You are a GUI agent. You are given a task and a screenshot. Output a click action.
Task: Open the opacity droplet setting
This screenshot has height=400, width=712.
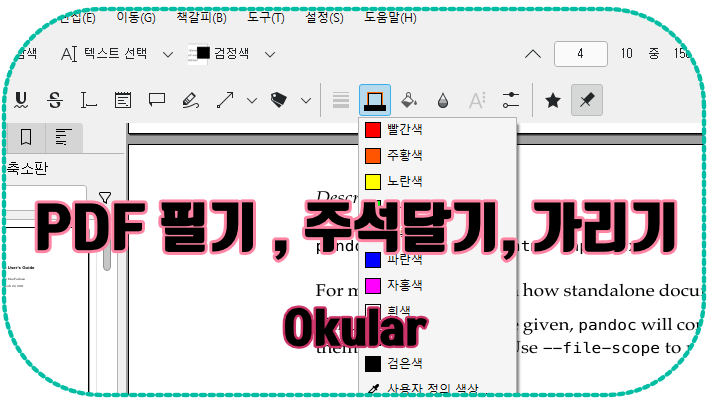tap(443, 100)
